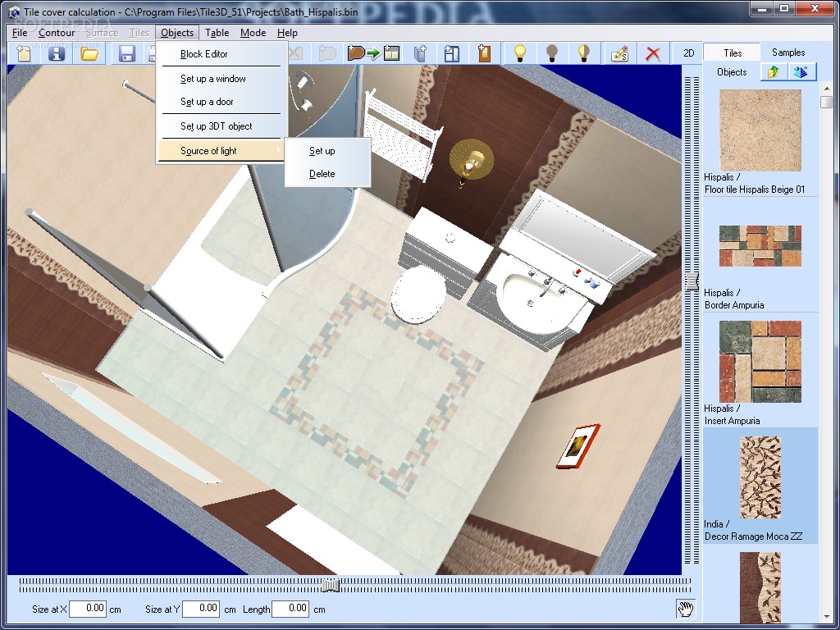The image size is (840, 630).
Task: Click the blue 3D cube icon
Action: point(801,72)
